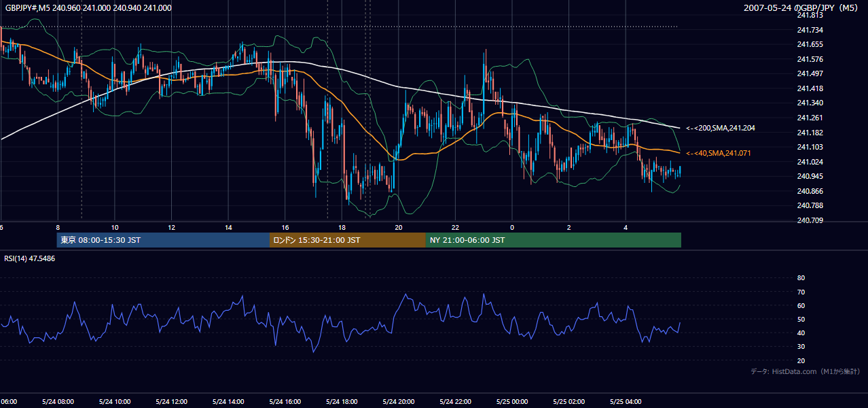
Task: Select the Tokyo 08:00-15:30 JST session bar
Action: click(x=163, y=240)
